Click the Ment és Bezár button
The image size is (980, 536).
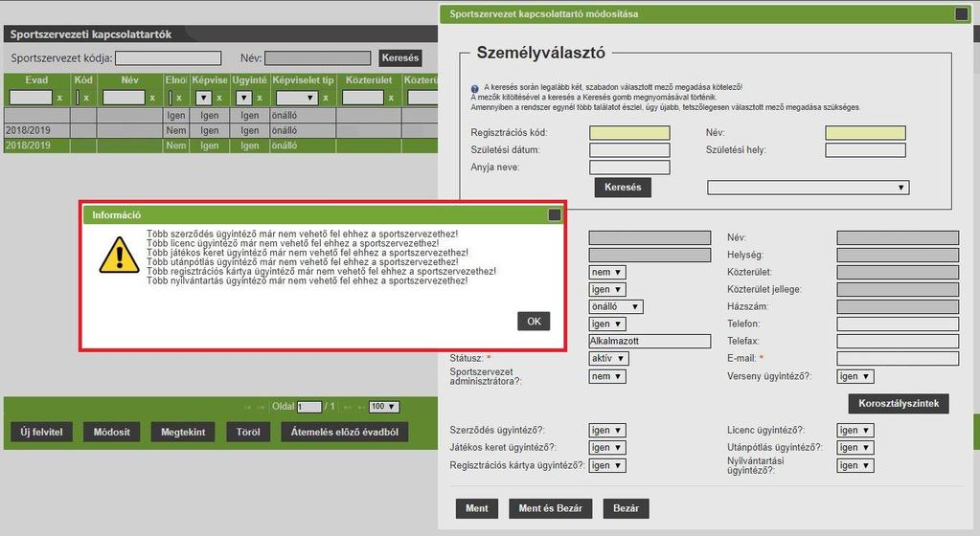tap(551, 508)
